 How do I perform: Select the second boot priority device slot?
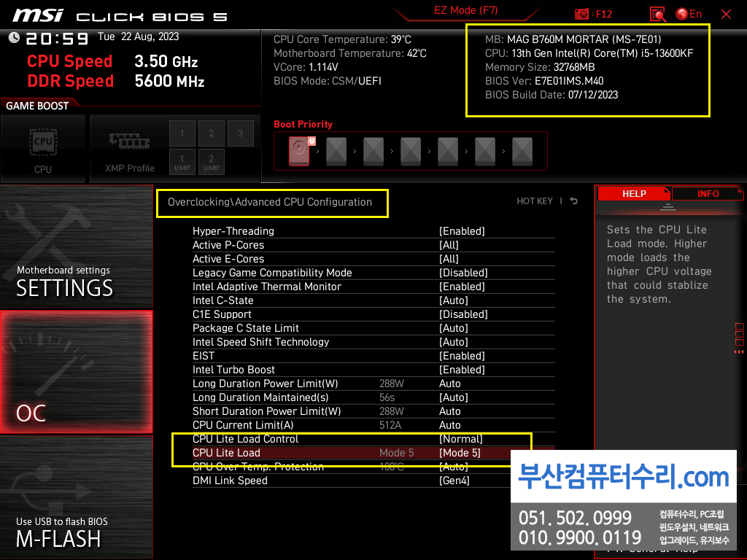click(336, 151)
